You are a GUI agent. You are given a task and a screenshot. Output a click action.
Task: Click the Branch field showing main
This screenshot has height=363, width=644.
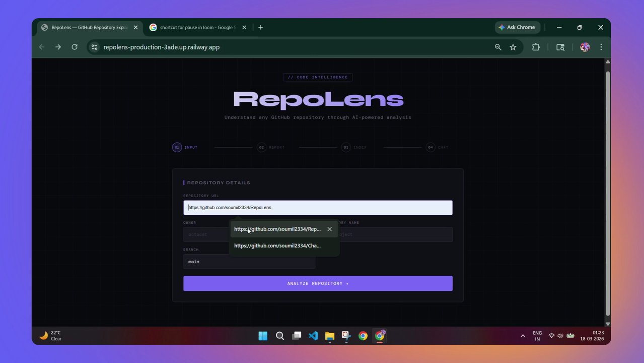pos(249,262)
